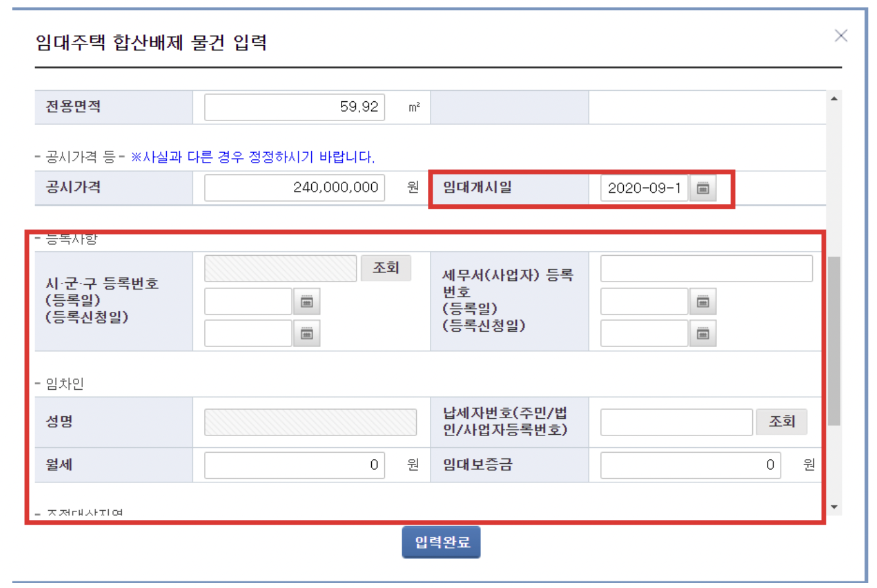The height and width of the screenshot is (588, 877).
Task: Edit the 전용면적 value 59.92
Action: [295, 106]
